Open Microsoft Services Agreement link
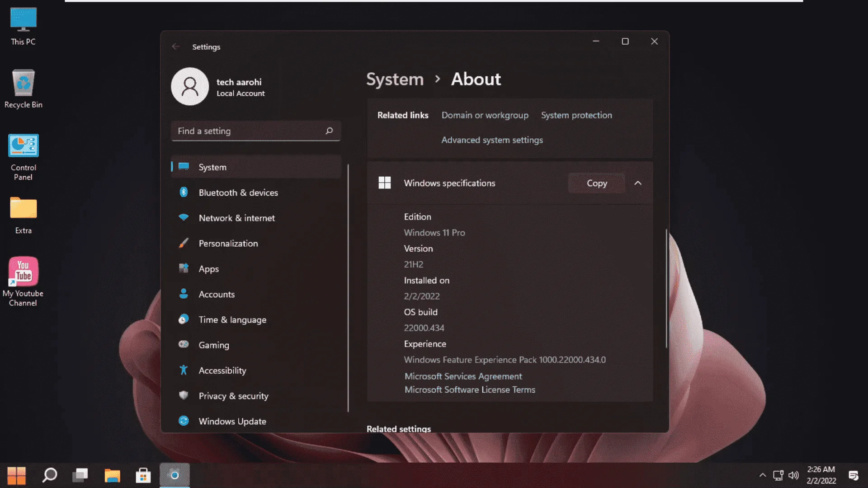 [x=463, y=376]
